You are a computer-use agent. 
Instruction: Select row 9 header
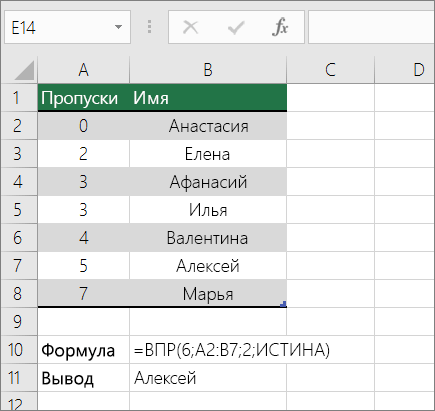coord(19,321)
